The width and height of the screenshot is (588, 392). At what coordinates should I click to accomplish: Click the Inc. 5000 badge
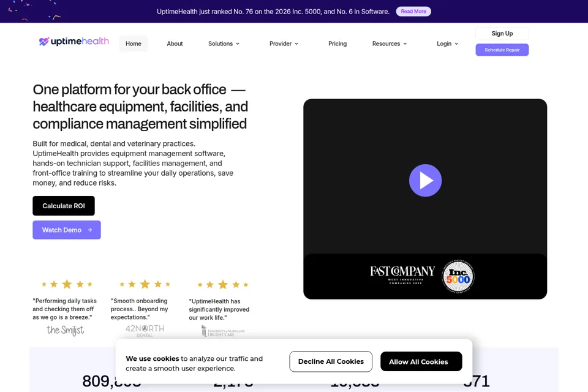pos(458,276)
